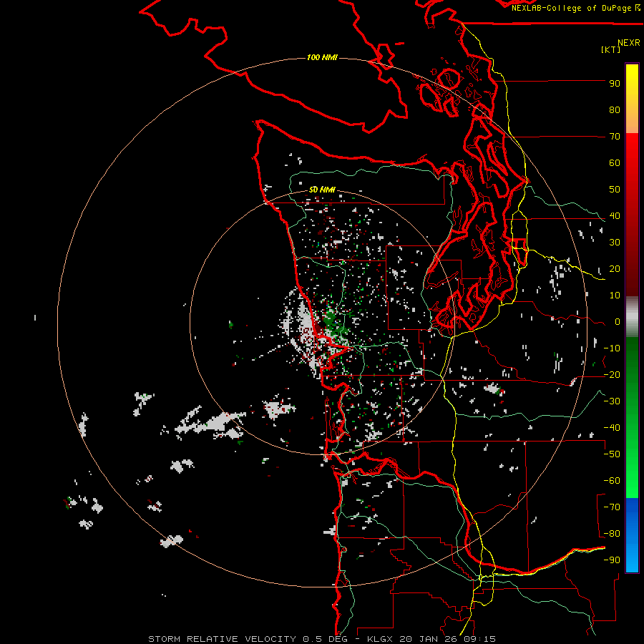Select the -60 knot scale label
This screenshot has width=644, height=644.
[x=612, y=481]
